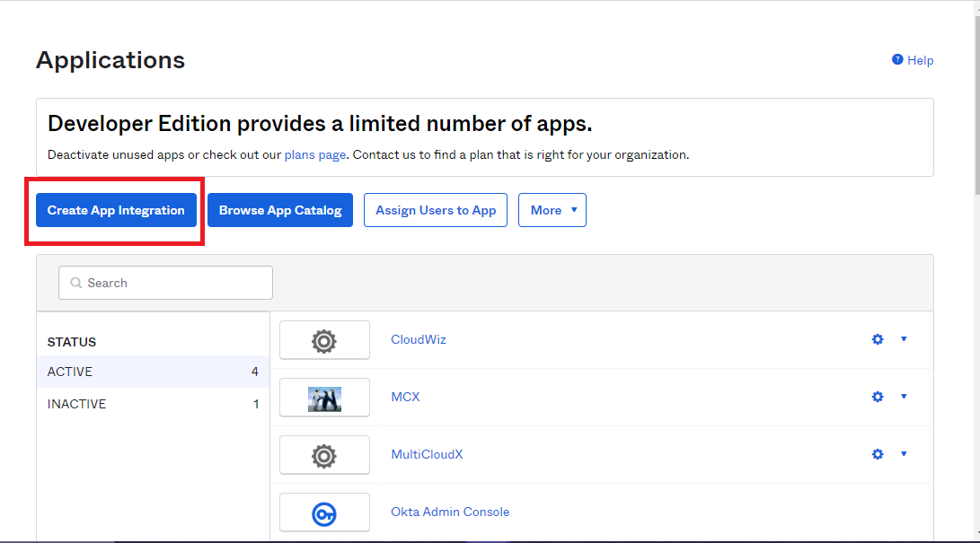Focus the Search applications field
The height and width of the screenshot is (543, 980).
(165, 283)
